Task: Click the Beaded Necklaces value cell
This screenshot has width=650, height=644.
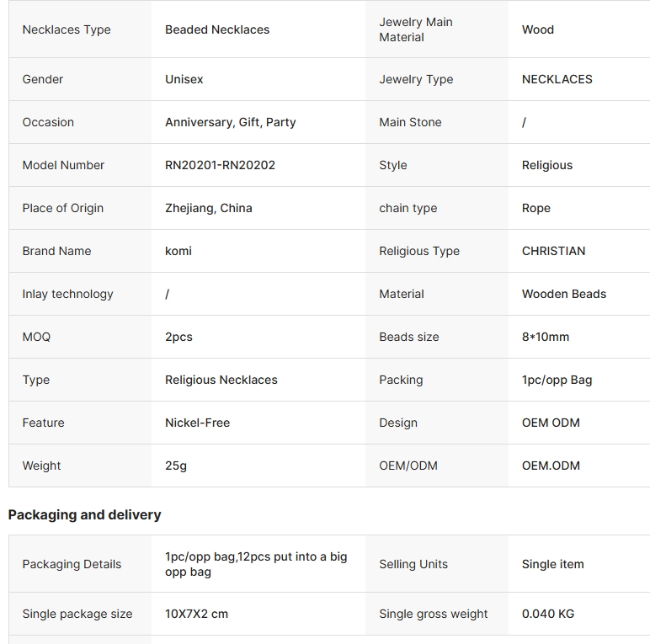Action: (x=217, y=29)
